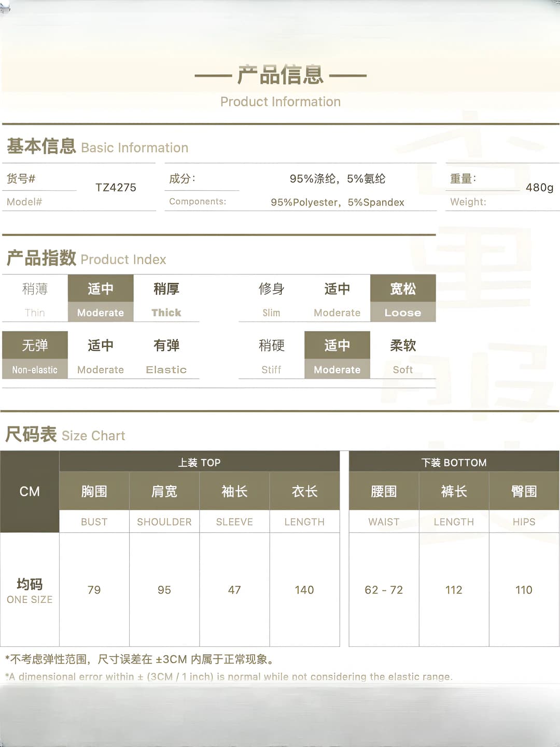
Task: Select the "Product Index" section heading
Action: pos(123,259)
